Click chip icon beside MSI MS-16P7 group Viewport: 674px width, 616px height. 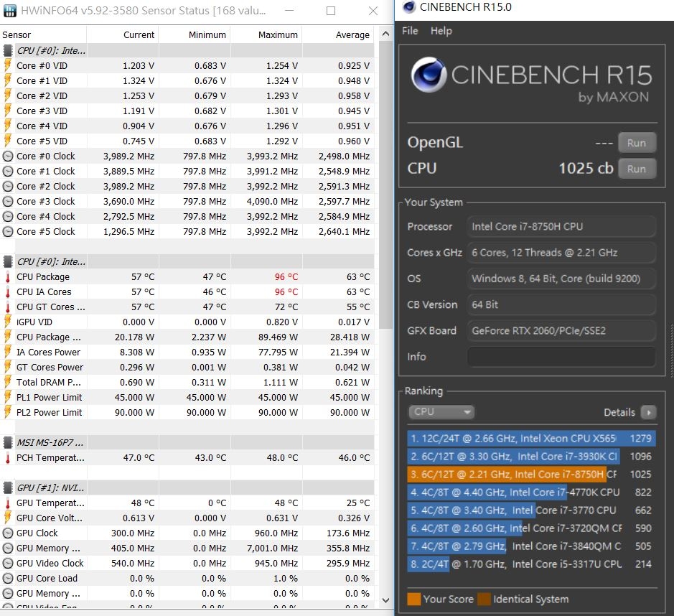click(8, 442)
